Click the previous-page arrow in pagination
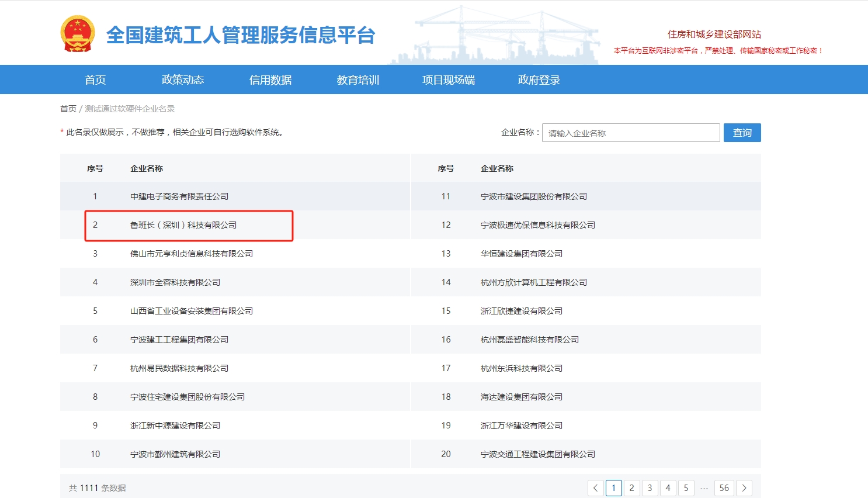 [x=595, y=487]
